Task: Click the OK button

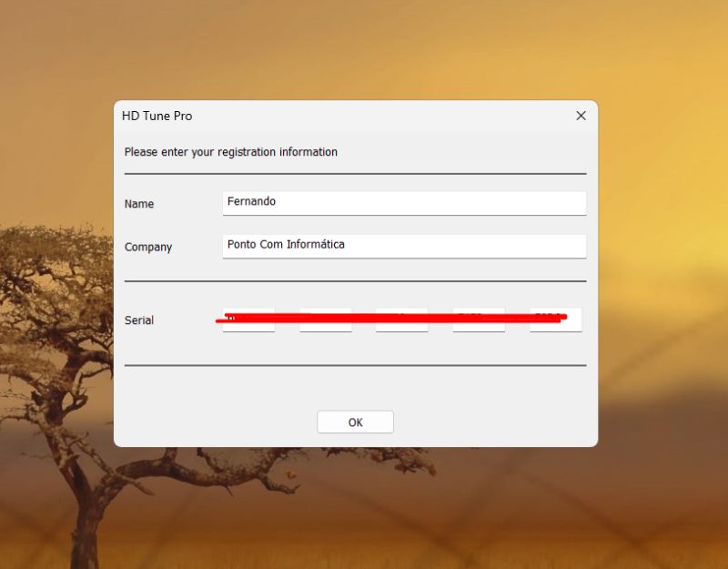Action: point(355,422)
